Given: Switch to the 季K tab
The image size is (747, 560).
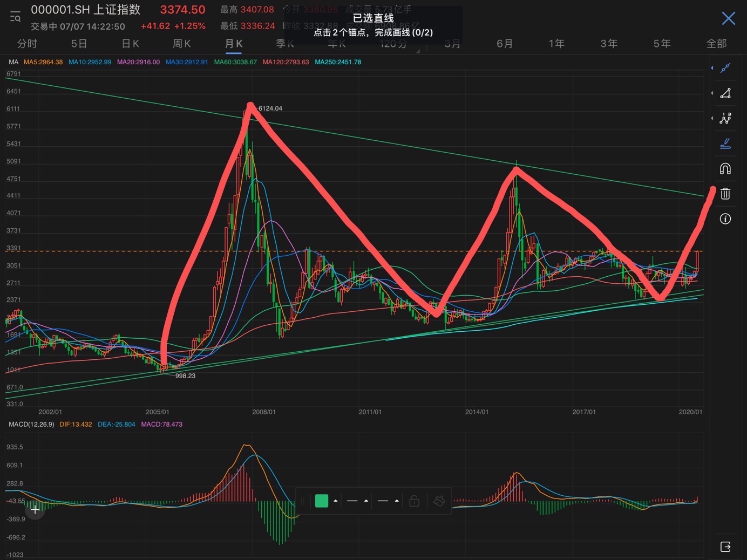Looking at the screenshot, I should point(285,44).
